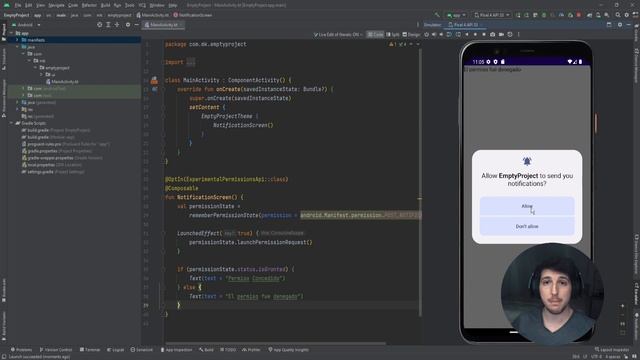The image size is (640, 360).
Task: Take emulator screenshot with camera icon
Action: coord(493,35)
